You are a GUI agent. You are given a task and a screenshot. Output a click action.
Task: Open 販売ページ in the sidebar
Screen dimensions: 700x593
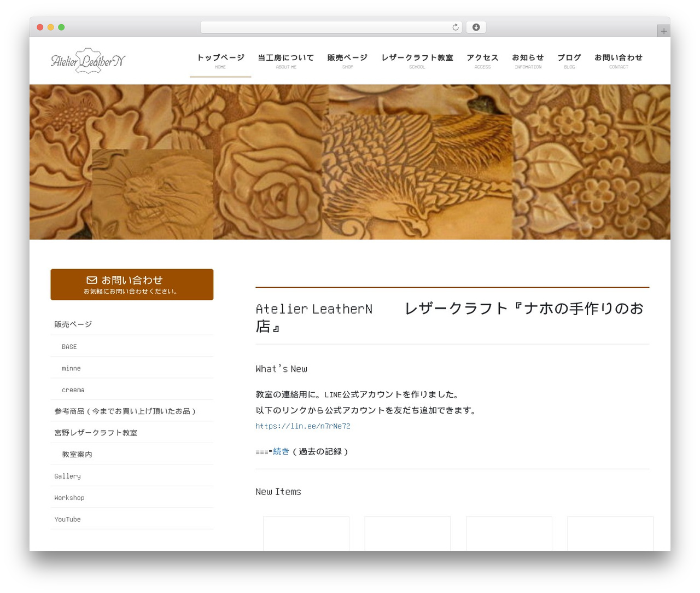[x=132, y=324]
